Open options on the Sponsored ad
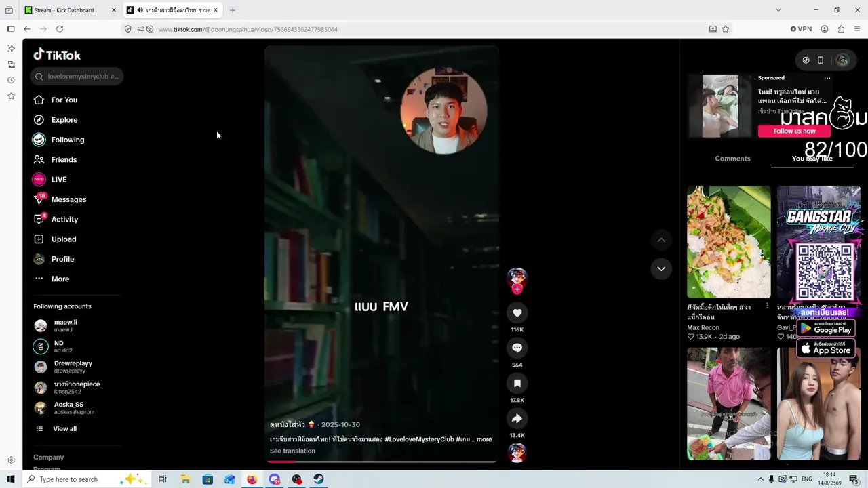The height and width of the screenshot is (488, 868). coord(827,78)
